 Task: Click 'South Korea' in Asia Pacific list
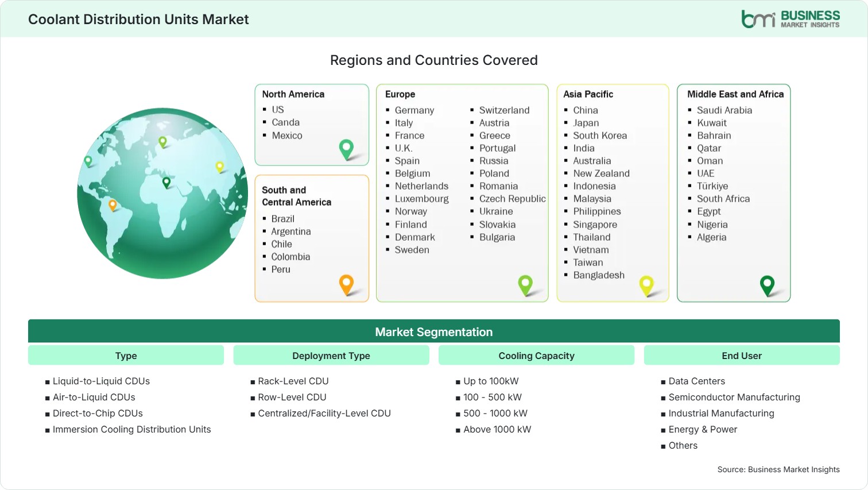tap(600, 136)
